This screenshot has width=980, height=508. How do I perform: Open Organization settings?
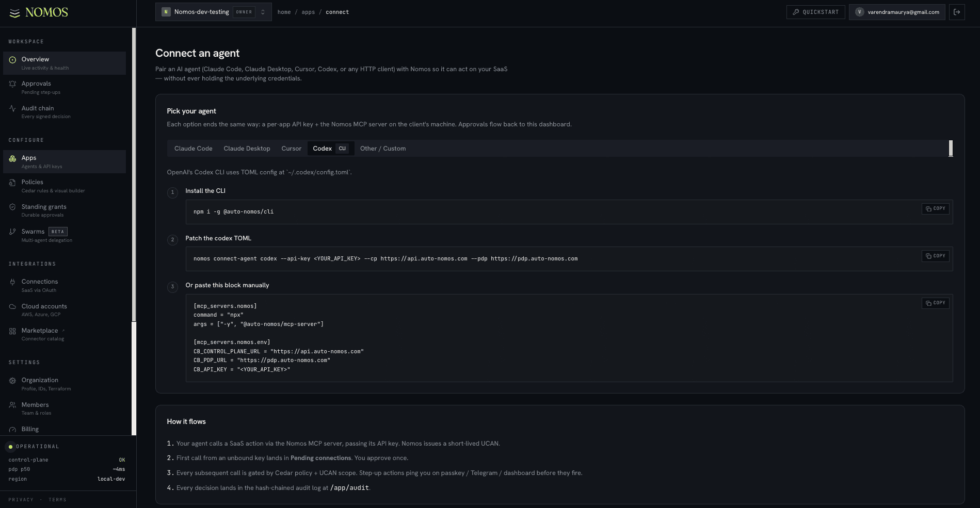click(x=65, y=384)
